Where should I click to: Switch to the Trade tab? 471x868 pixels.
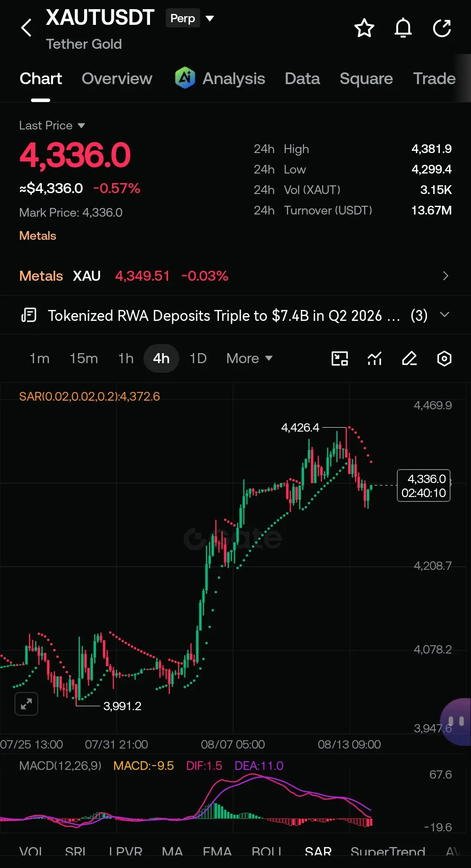click(434, 78)
